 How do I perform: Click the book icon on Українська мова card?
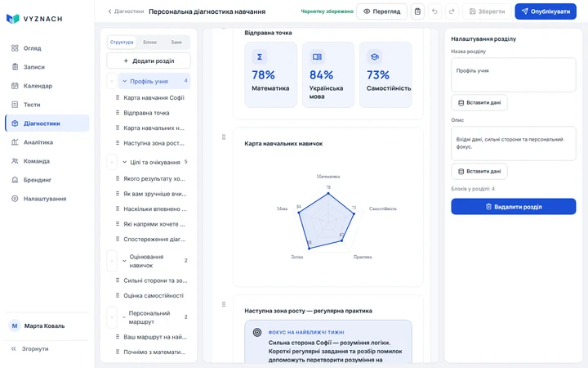pos(317,56)
